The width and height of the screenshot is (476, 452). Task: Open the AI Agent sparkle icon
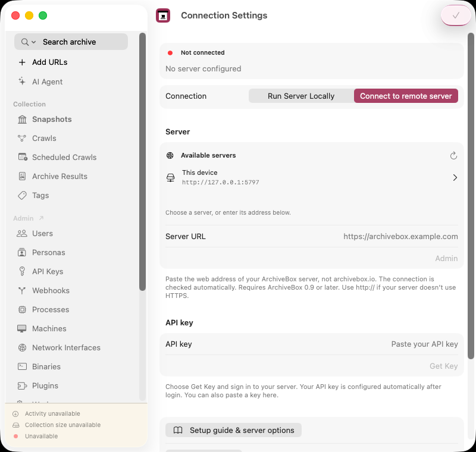coord(22,81)
